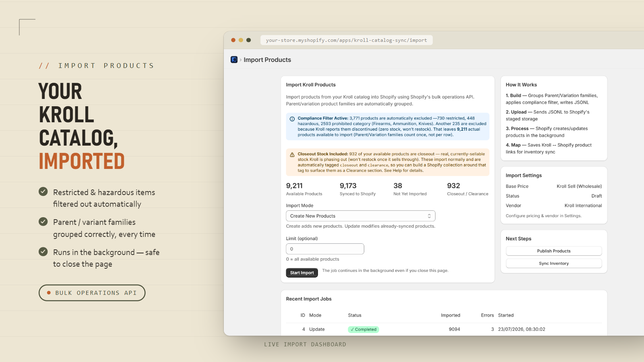The image size is (644, 362).
Task: Click the Imported column header
Action: pyautogui.click(x=450, y=315)
